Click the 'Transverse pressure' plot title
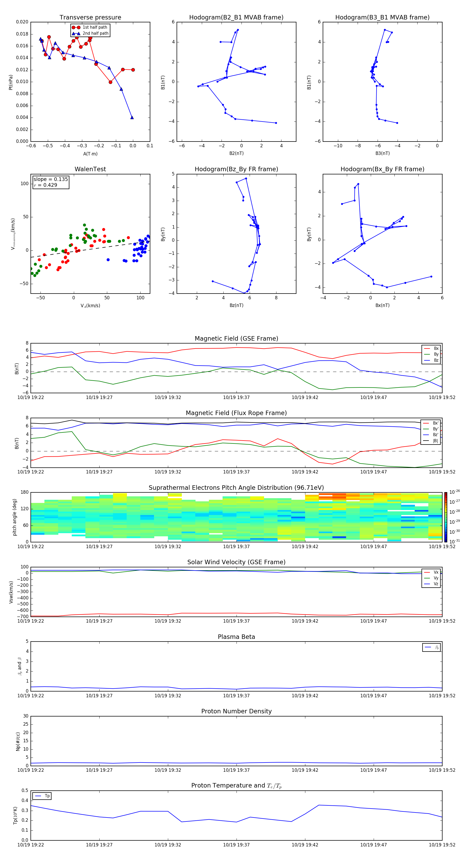 (90, 18)
